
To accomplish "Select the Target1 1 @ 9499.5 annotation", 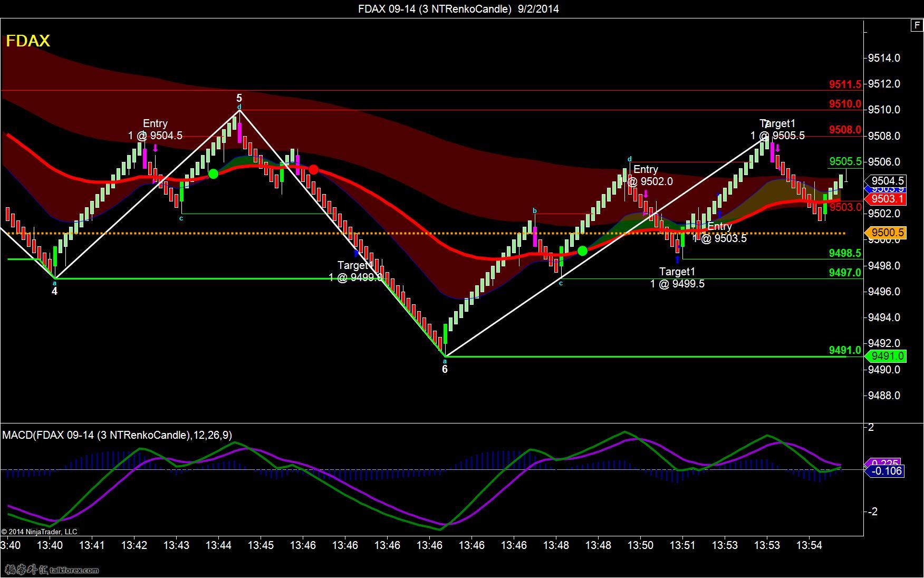I will 677,277.
